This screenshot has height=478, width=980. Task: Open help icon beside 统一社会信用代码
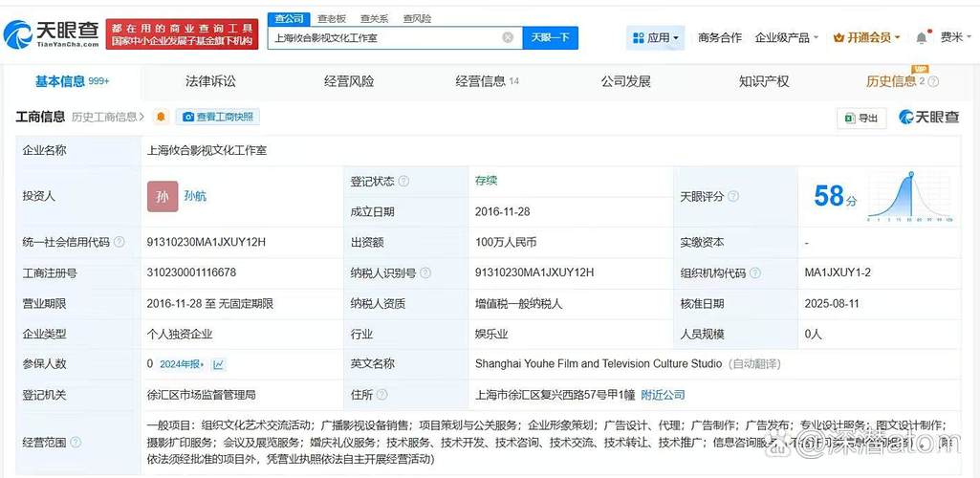click(x=119, y=243)
